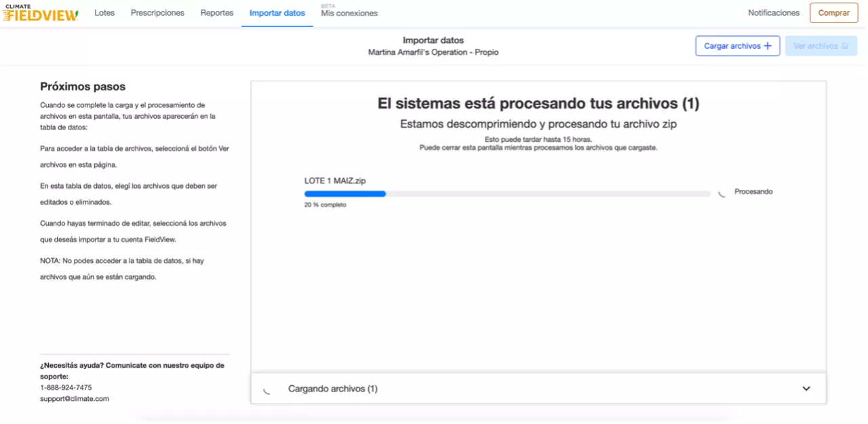Open the Lotes tab
This screenshot has width=868, height=424.
[x=104, y=13]
